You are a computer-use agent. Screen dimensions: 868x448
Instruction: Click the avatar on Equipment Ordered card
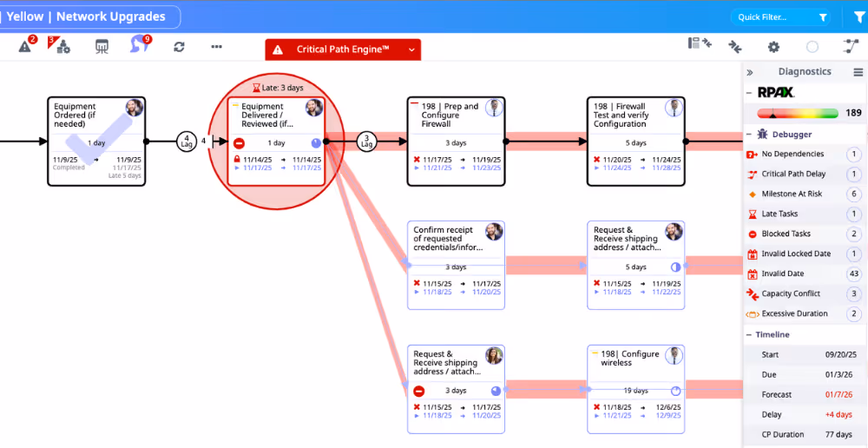click(x=135, y=108)
